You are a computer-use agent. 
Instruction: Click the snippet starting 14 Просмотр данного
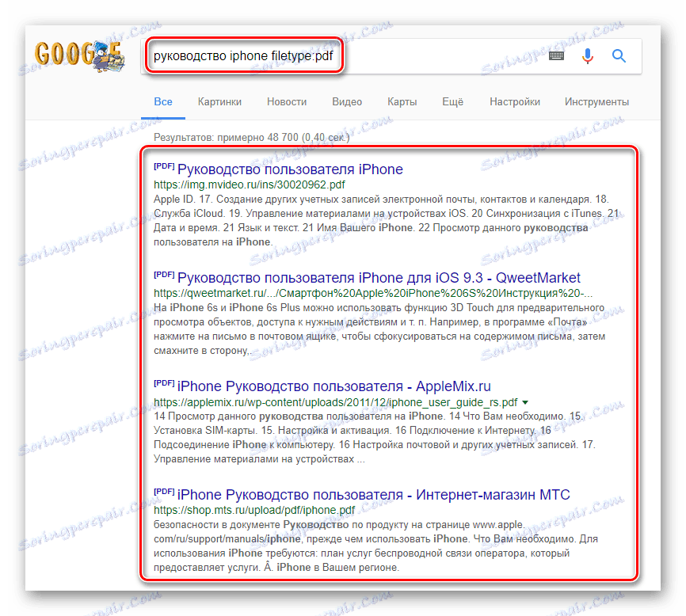click(375, 438)
